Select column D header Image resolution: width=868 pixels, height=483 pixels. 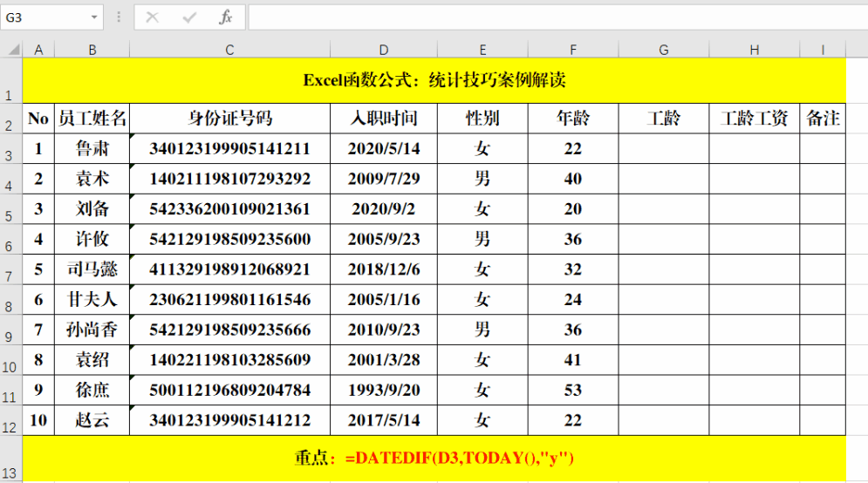click(384, 50)
